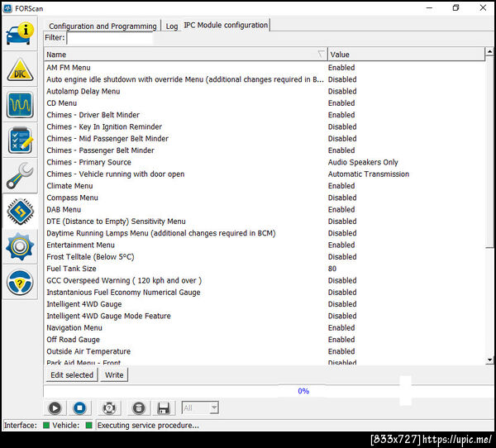The width and height of the screenshot is (496, 448).
Task: Select 'Chimes - Vehicle running with door open'
Action: tap(265, 174)
